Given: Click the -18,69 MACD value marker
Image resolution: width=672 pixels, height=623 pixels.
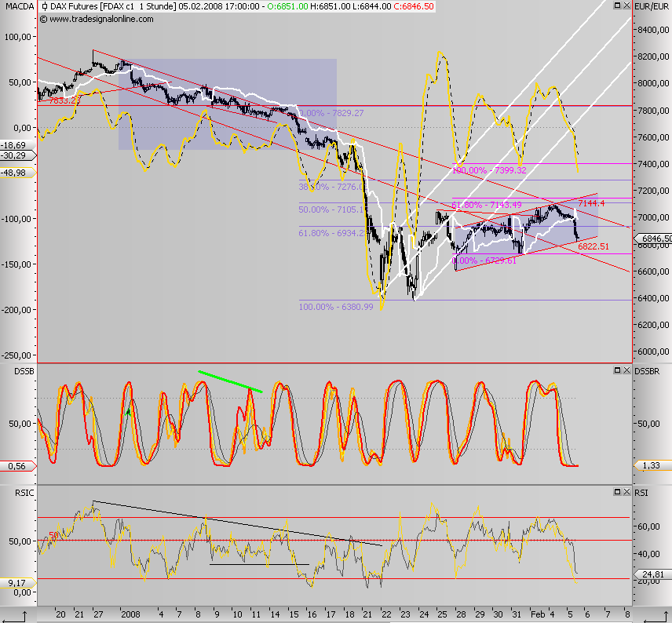Looking at the screenshot, I should 16,145.
